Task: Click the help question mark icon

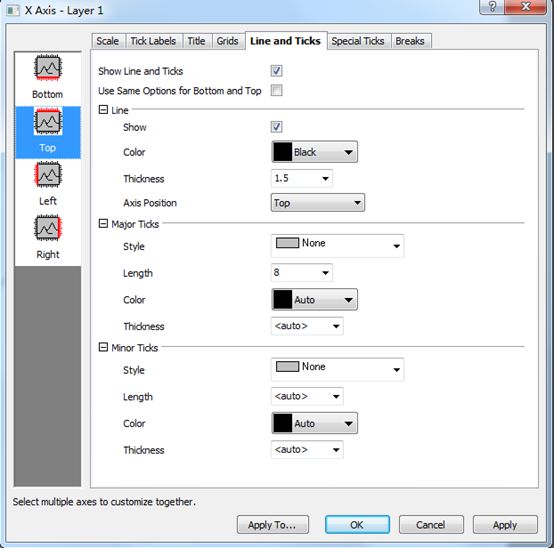Action: coord(492,7)
